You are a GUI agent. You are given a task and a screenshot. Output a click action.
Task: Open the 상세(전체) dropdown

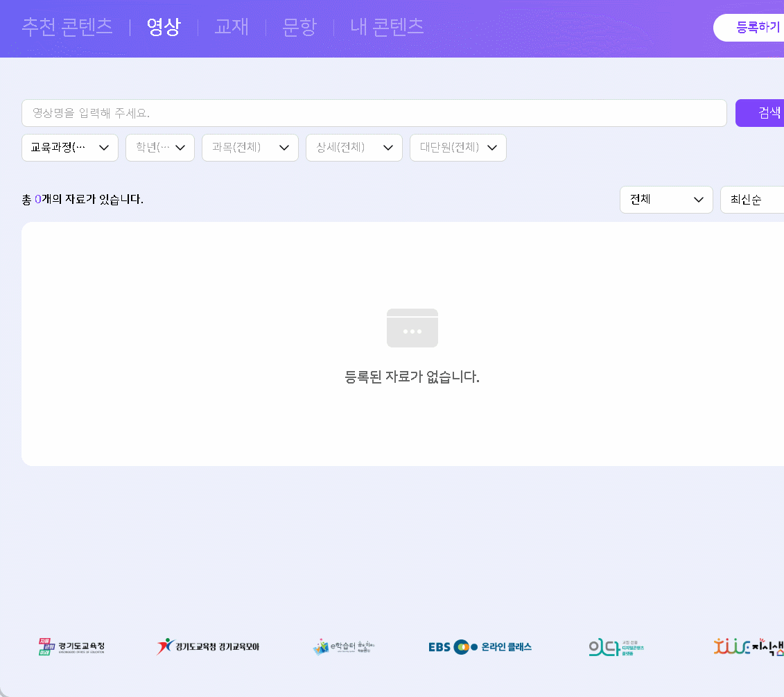[x=354, y=148]
